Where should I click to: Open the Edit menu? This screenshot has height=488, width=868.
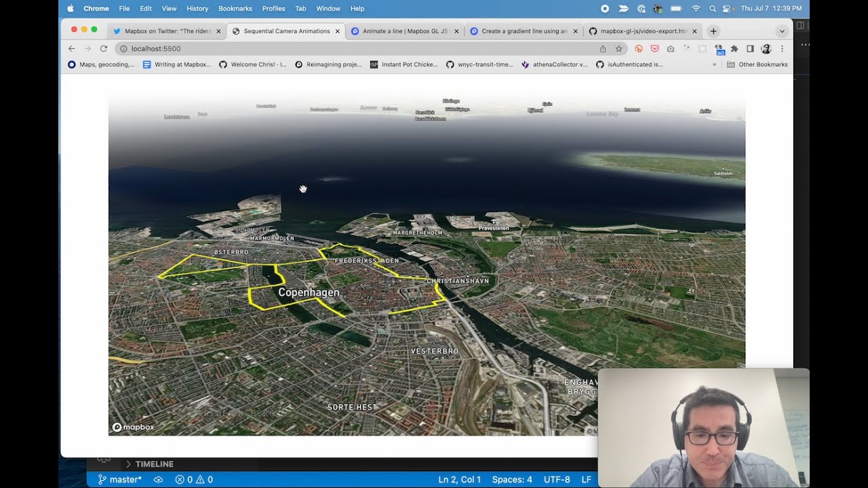(146, 8)
